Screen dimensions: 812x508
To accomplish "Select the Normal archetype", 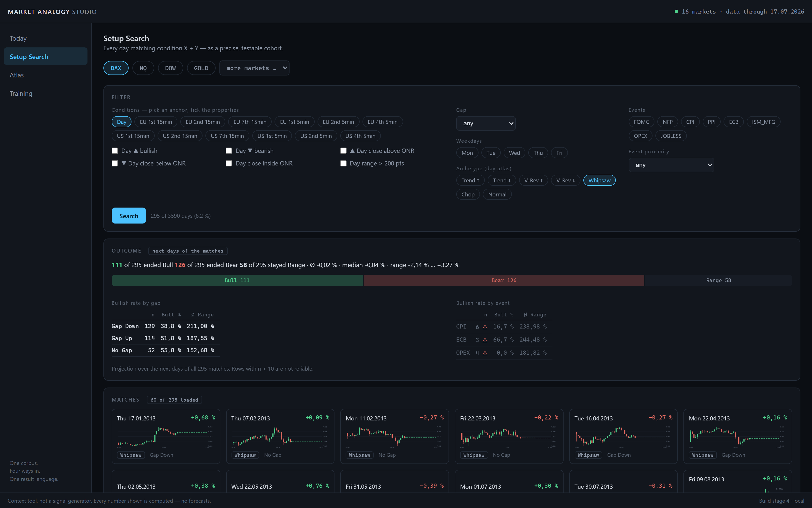I will point(497,194).
